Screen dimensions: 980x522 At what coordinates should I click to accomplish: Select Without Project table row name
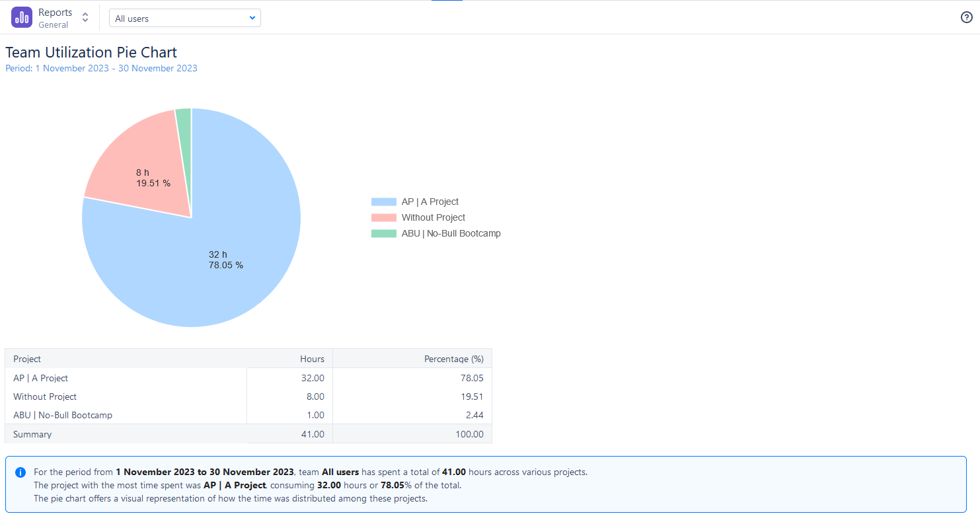pos(45,396)
